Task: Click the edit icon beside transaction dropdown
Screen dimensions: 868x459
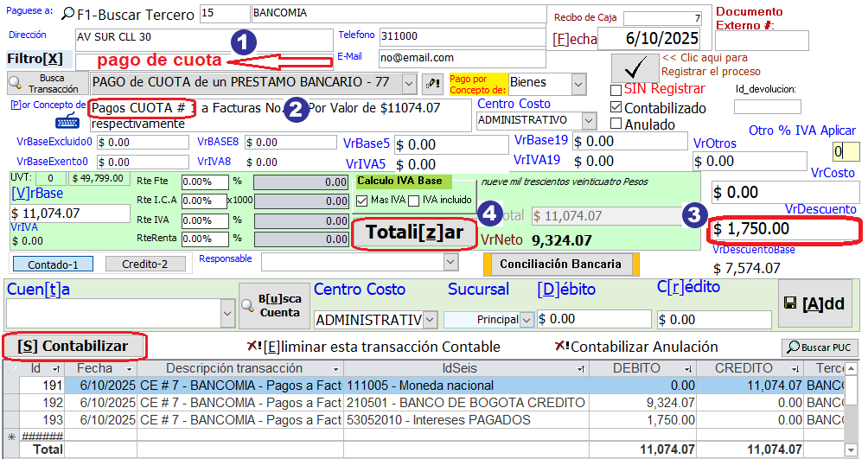Action: [431, 84]
